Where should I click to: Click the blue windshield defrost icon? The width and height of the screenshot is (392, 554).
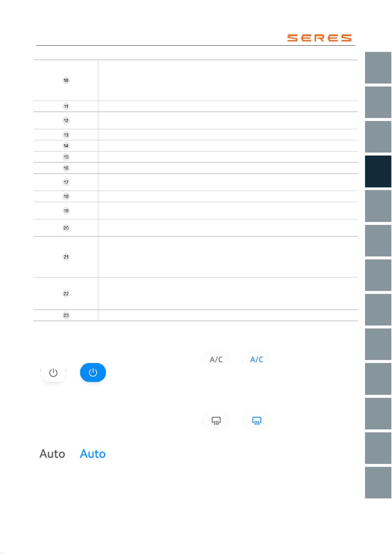point(257,421)
